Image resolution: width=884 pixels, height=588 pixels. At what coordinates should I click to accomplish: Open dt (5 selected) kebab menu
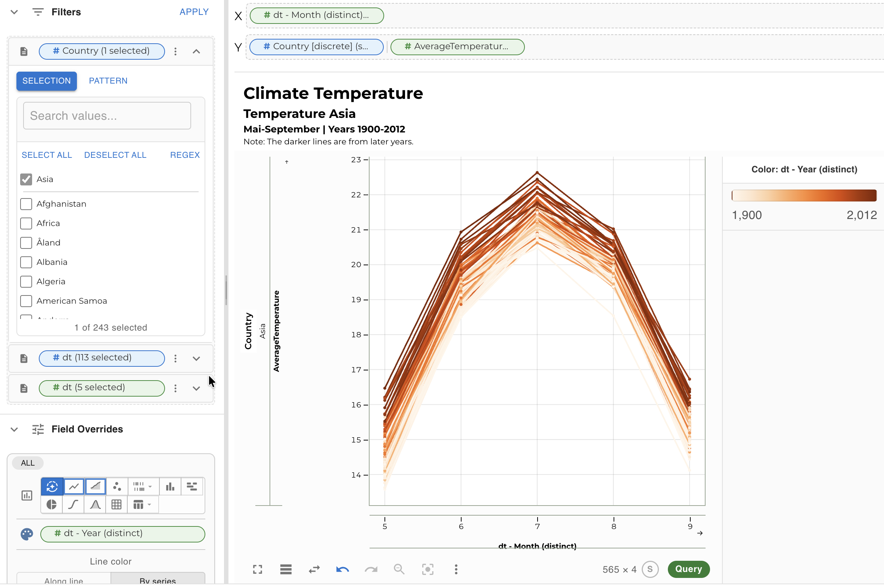[x=175, y=388]
